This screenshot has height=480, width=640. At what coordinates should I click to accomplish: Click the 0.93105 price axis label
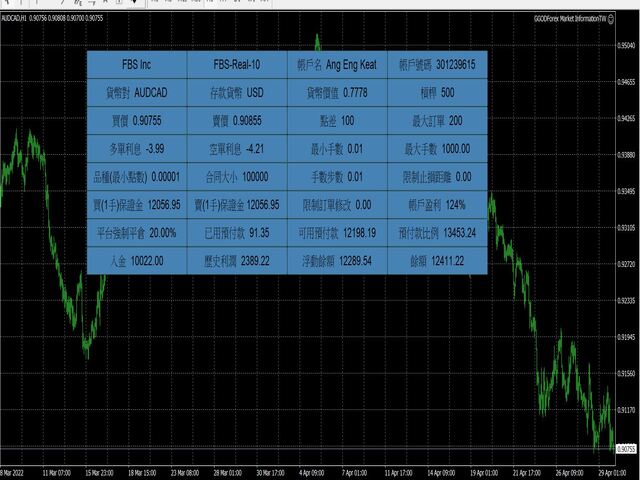[x=626, y=228]
